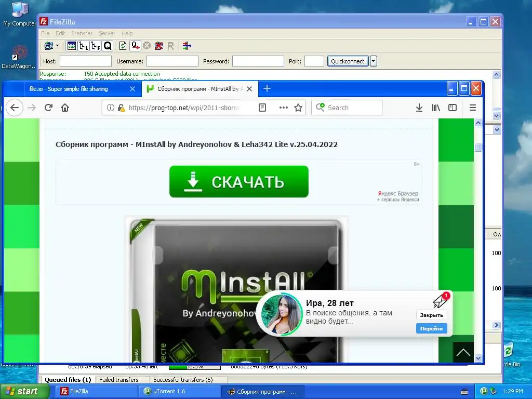This screenshot has width=532, height=399.
Task: Click the browser Search box
Action: pyautogui.click(x=347, y=108)
